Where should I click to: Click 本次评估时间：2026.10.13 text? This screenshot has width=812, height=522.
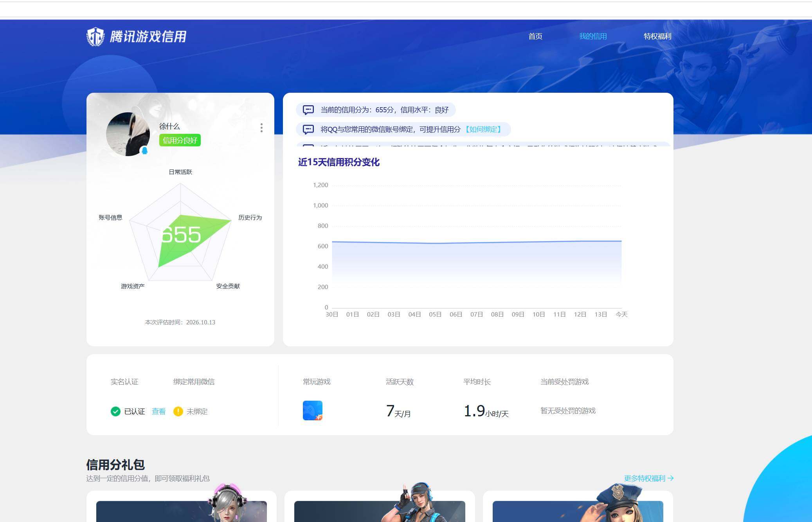180,322
